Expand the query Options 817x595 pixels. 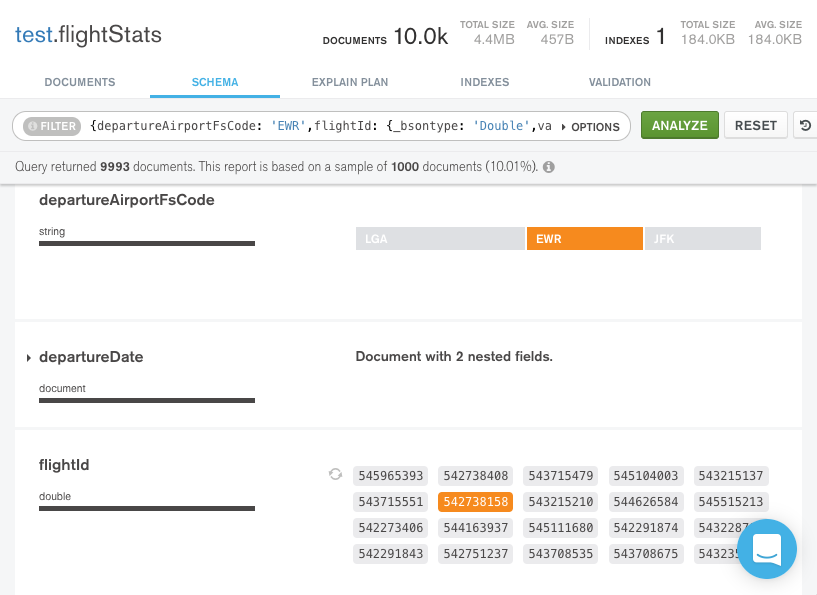click(590, 127)
